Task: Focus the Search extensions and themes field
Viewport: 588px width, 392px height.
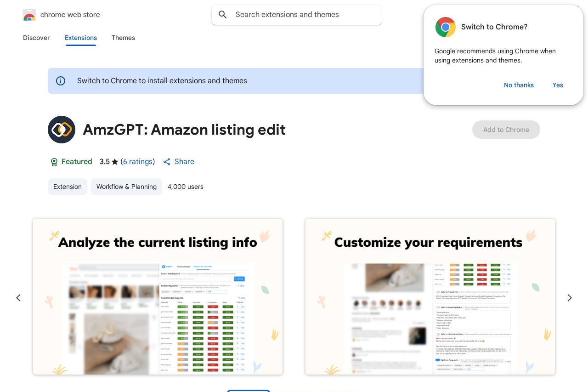Action: pyautogui.click(x=303, y=15)
